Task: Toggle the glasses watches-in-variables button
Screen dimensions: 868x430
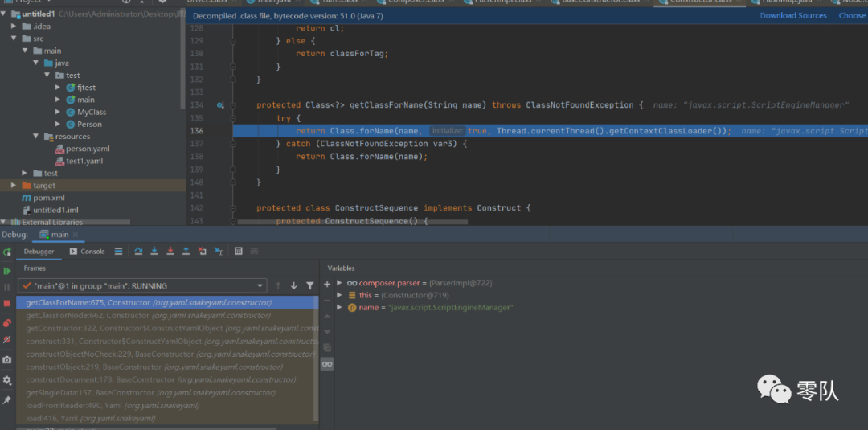Action: coord(327,364)
